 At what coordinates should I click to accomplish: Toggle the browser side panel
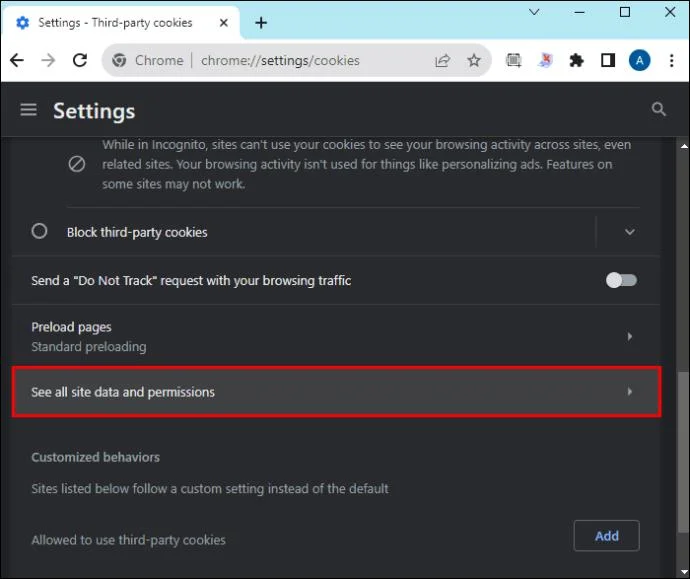[608, 60]
